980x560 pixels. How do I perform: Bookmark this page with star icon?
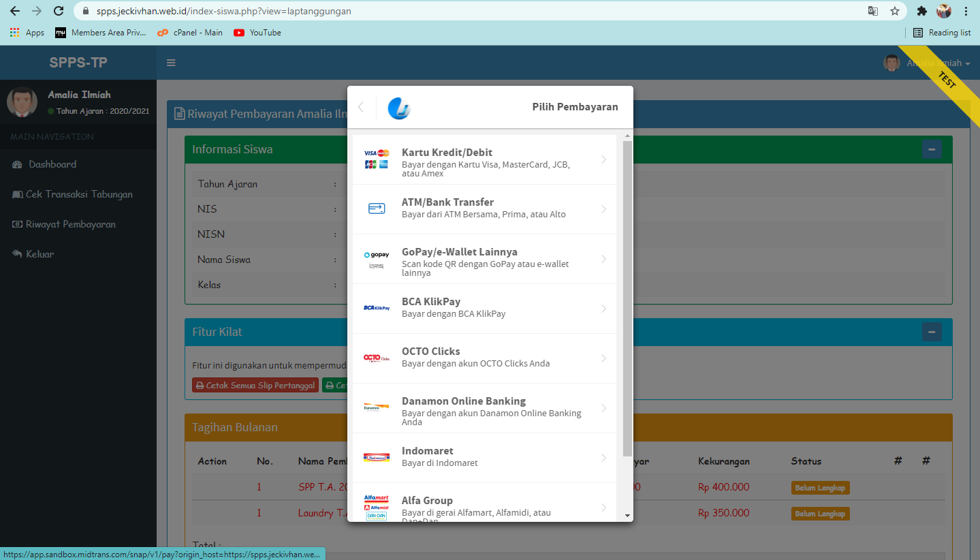point(895,11)
